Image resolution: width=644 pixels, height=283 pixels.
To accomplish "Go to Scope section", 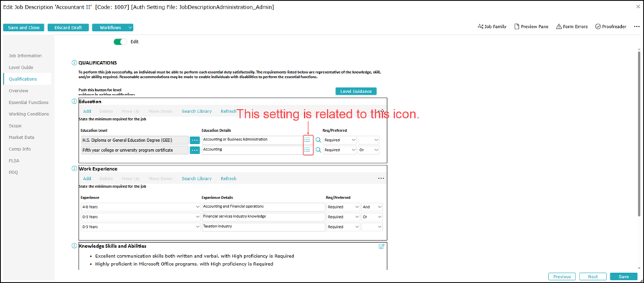I will coord(15,125).
